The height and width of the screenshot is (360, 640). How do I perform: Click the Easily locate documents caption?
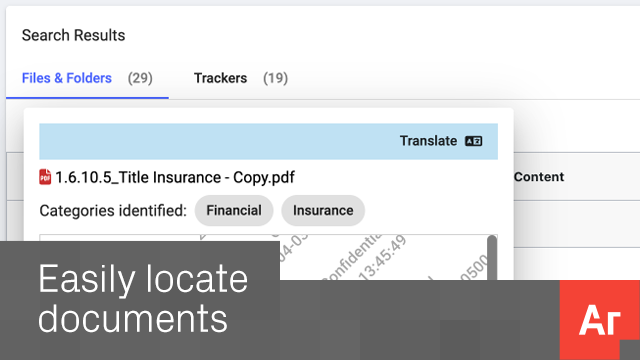[143, 299]
